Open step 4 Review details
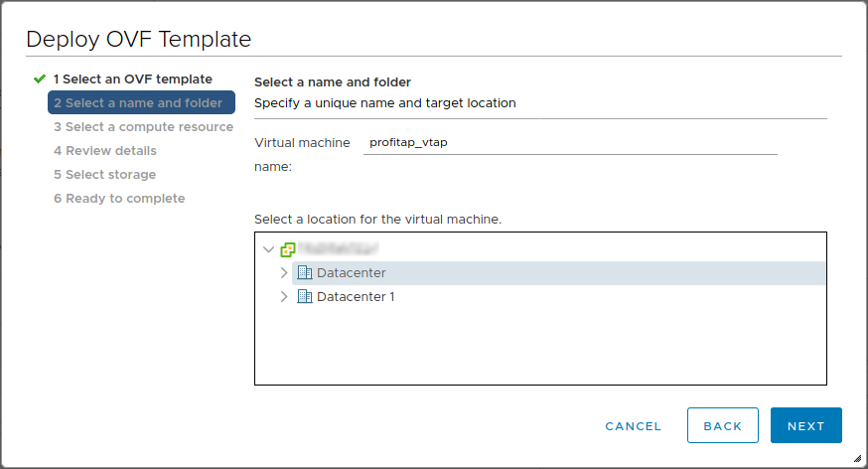This screenshot has width=868, height=469. (x=104, y=150)
